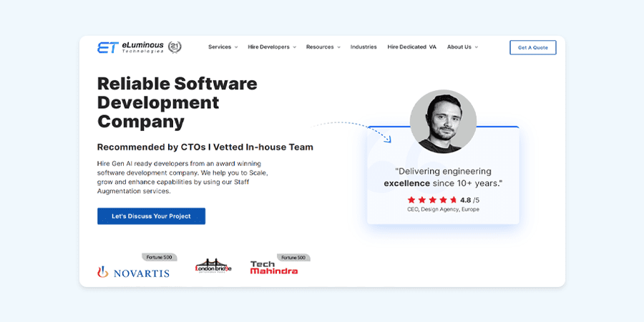Image resolution: width=644 pixels, height=322 pixels.
Task: Expand the Services dropdown chevron
Action: pos(236,47)
